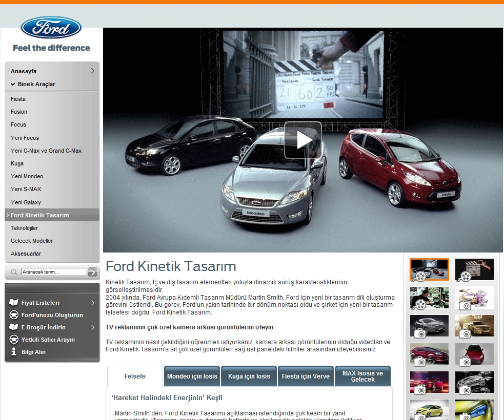View the grey concept car photo
Viewport: 504px width, 420px height.
(x=430, y=326)
